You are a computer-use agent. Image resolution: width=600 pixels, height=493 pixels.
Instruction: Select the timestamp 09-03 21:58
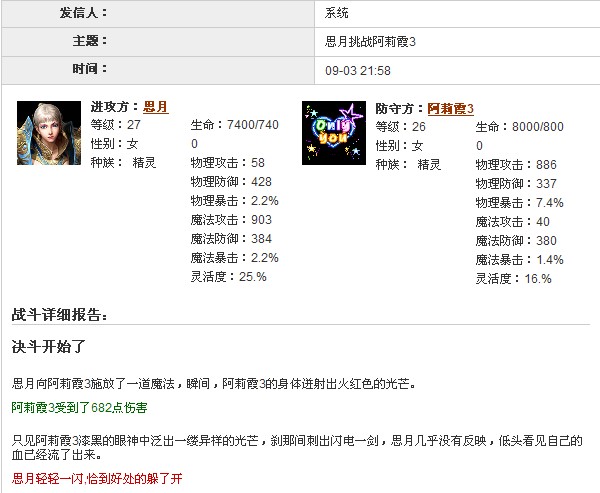point(358,70)
